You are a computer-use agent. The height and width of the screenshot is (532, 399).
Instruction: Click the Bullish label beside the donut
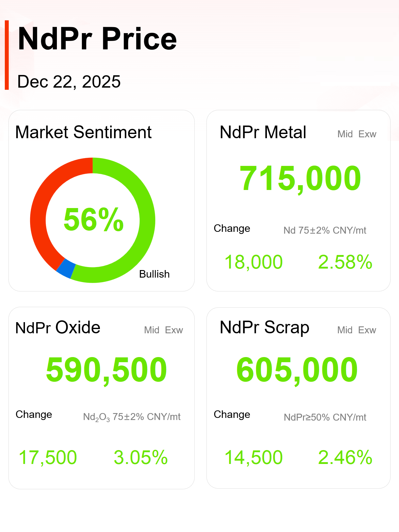154,274
